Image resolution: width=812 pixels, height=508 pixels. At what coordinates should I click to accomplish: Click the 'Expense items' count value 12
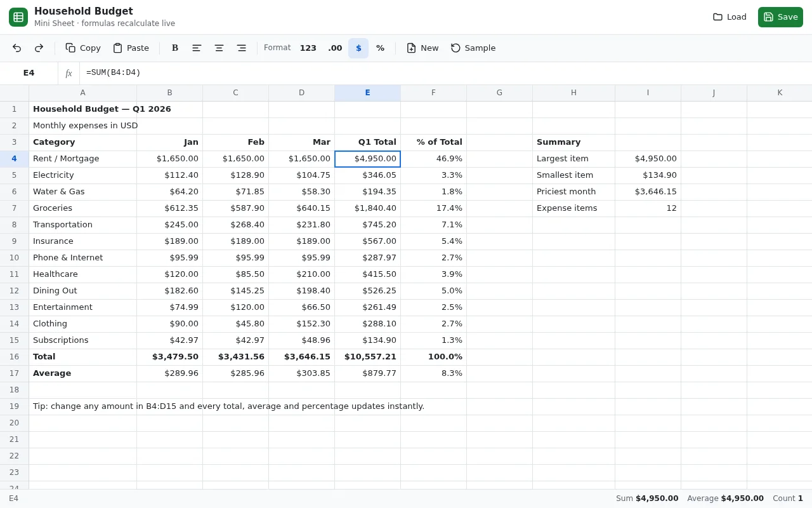tap(648, 208)
